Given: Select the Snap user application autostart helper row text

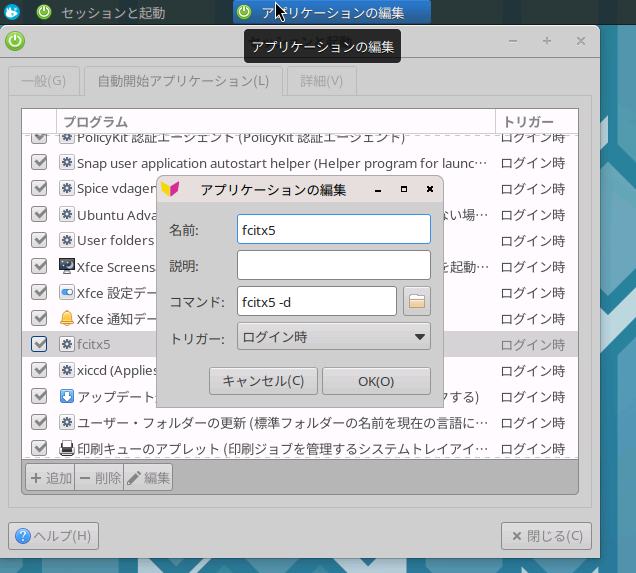Looking at the screenshot, I should point(282,163).
